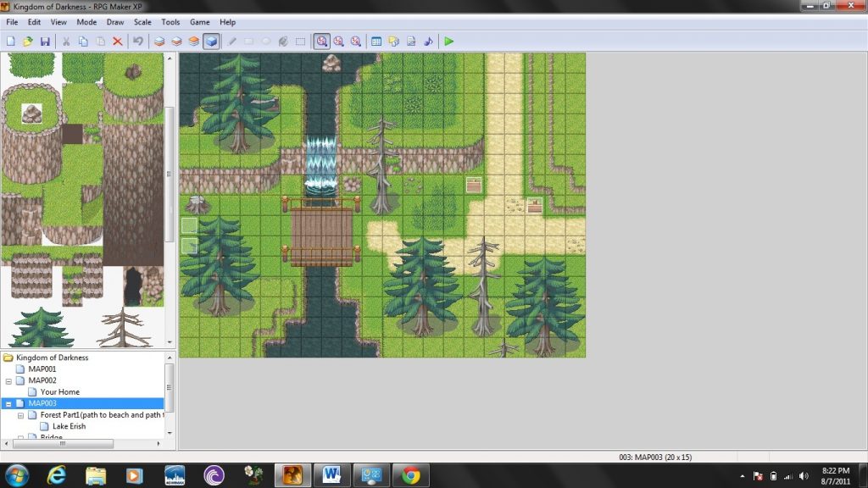The height and width of the screenshot is (488, 868).
Task: Undo the last action with the arrow icon
Action: [x=138, y=42]
